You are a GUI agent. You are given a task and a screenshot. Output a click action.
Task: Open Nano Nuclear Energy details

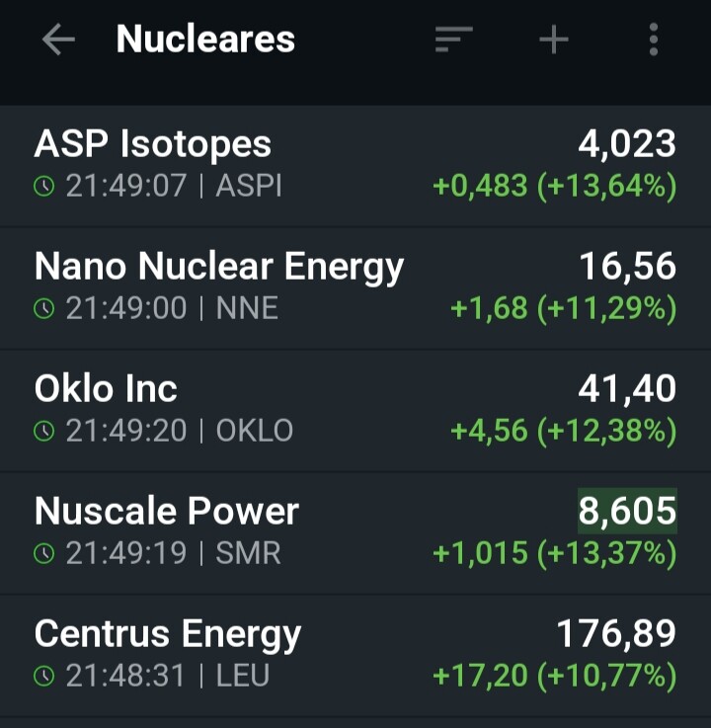point(355,288)
